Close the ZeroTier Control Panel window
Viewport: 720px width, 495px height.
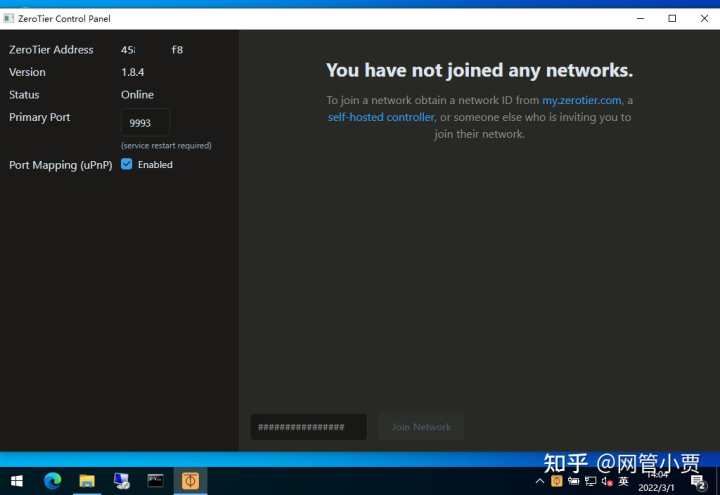pos(704,18)
